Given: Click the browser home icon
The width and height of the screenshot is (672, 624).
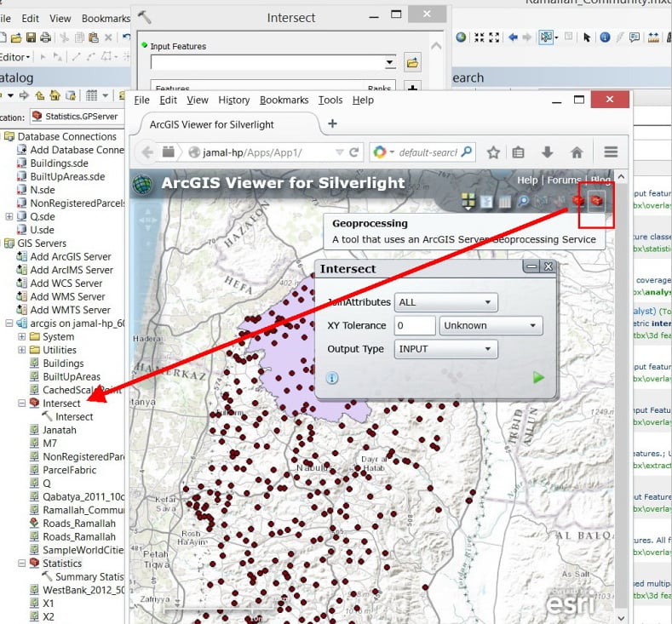Looking at the screenshot, I should pyautogui.click(x=577, y=152).
